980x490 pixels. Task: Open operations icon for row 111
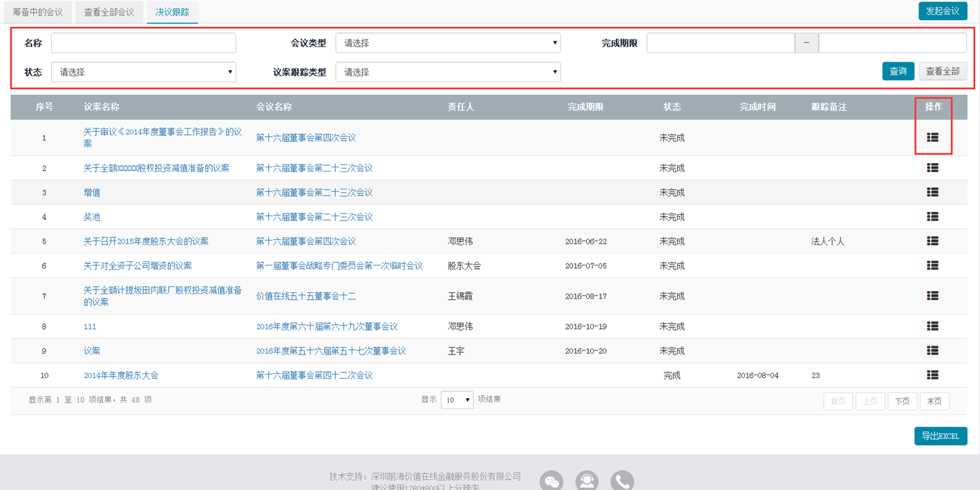[x=932, y=326]
